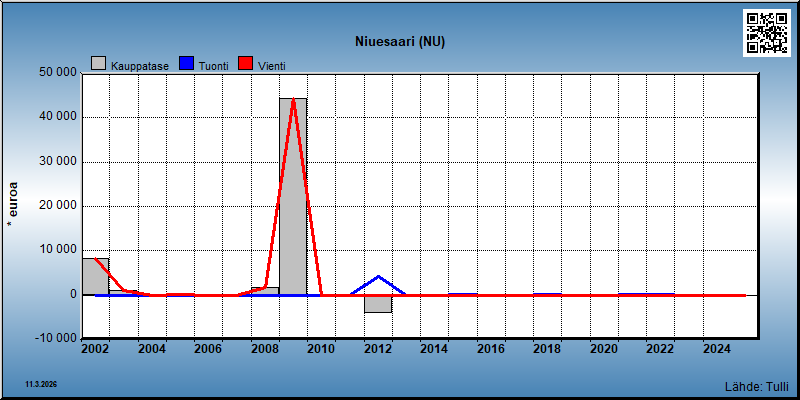Click the x-axis year 2010
Screen dimensions: 800x400
point(321,349)
